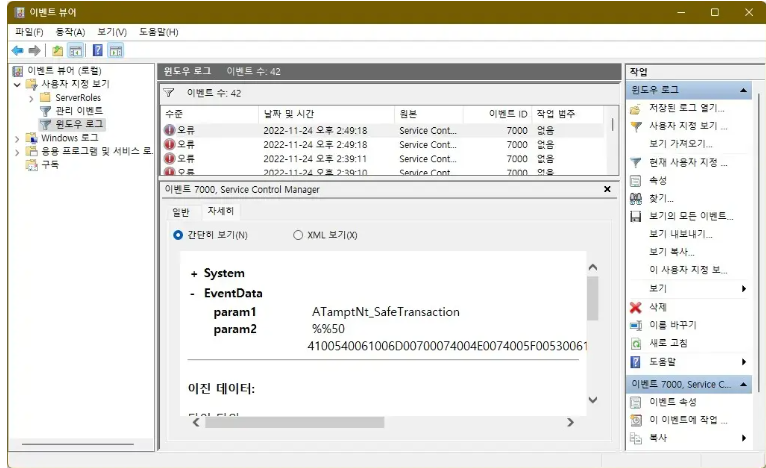
Task: Click the toolbar Help question mark icon
Action: 98,50
